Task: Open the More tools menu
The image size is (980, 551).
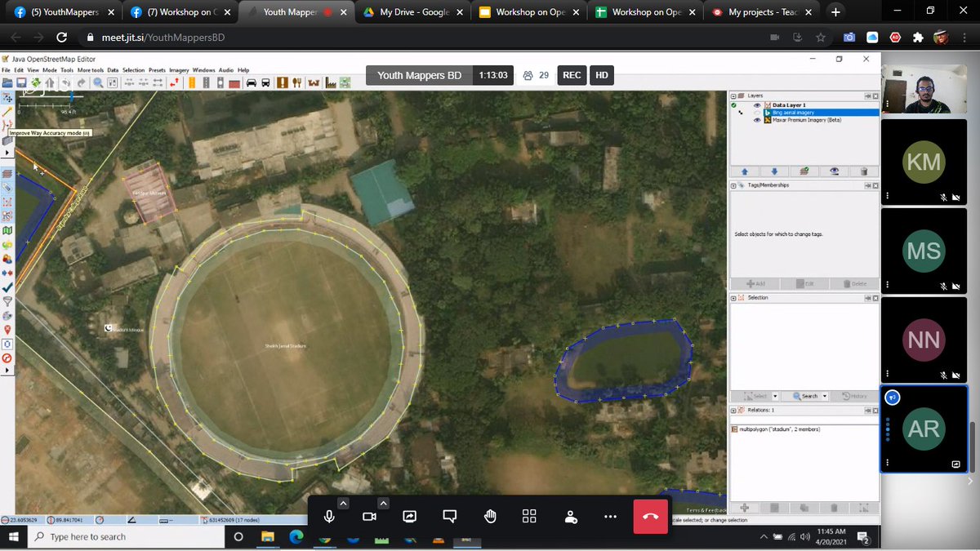Action: point(91,70)
